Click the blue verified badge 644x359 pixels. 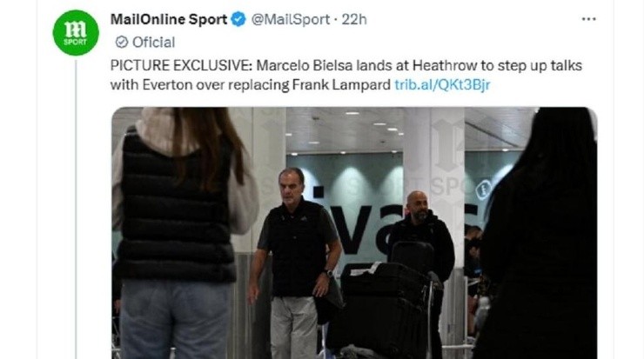pos(238,19)
